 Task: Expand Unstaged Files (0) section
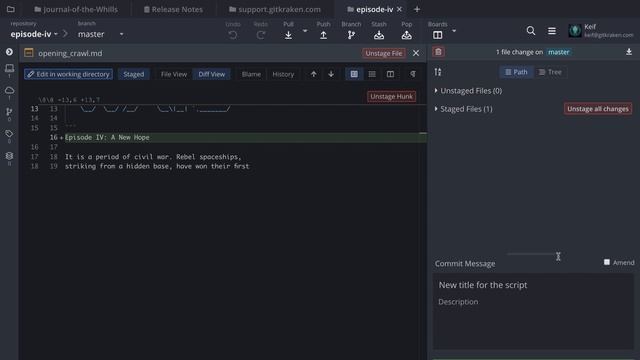(468, 91)
